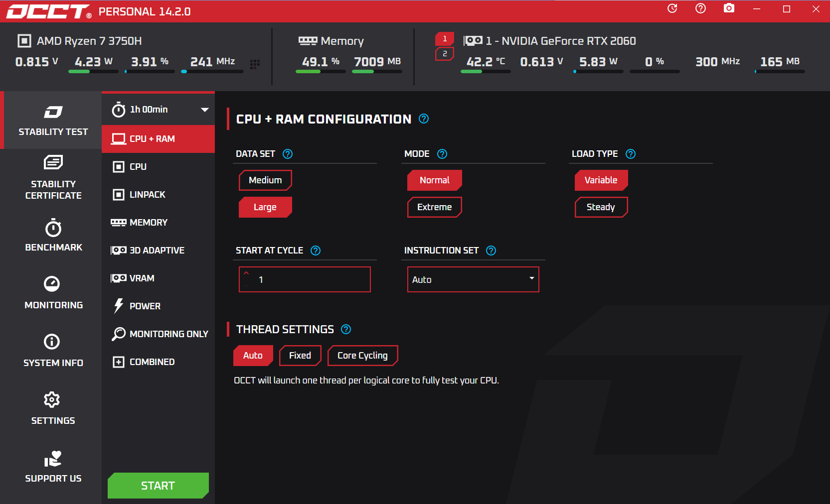Switch mode to Extreme
This screenshot has height=504, width=830.
point(434,207)
